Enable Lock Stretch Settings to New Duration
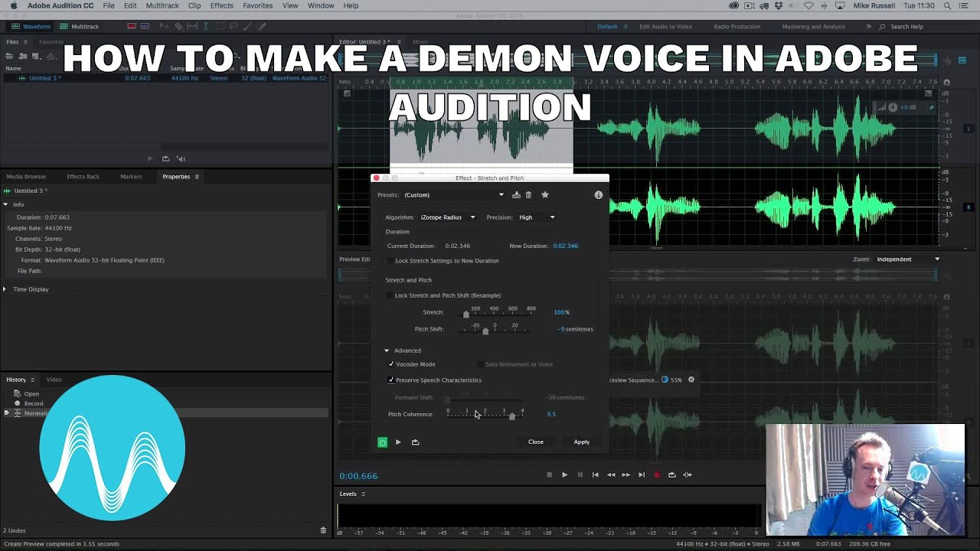Screen dimensions: 980x551 point(390,261)
